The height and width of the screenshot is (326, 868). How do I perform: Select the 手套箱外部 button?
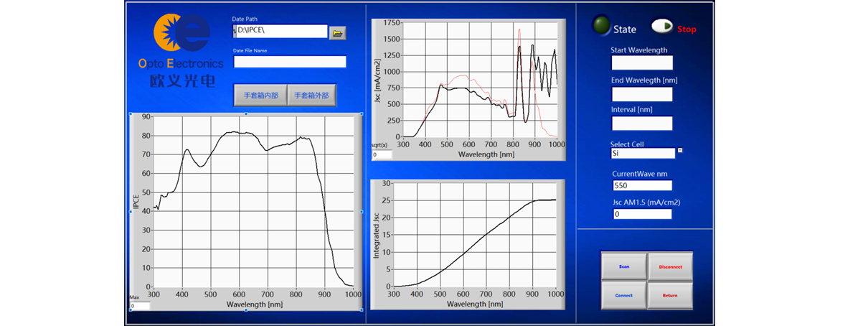pyautogui.click(x=311, y=96)
